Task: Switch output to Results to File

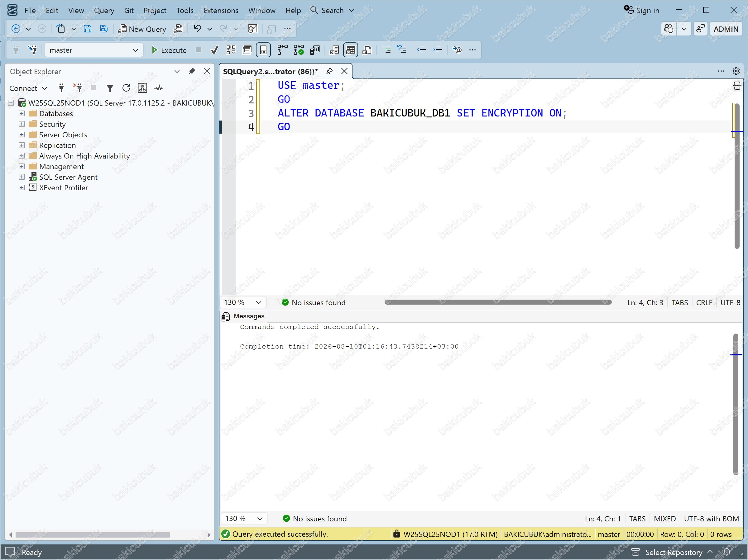Action: 367,50
